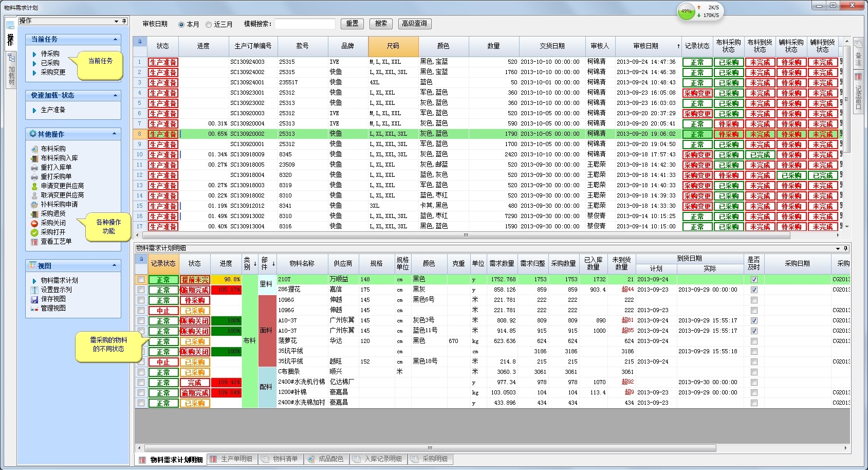
Task: Collapse the 当前任务 panel section
Action: point(115,39)
